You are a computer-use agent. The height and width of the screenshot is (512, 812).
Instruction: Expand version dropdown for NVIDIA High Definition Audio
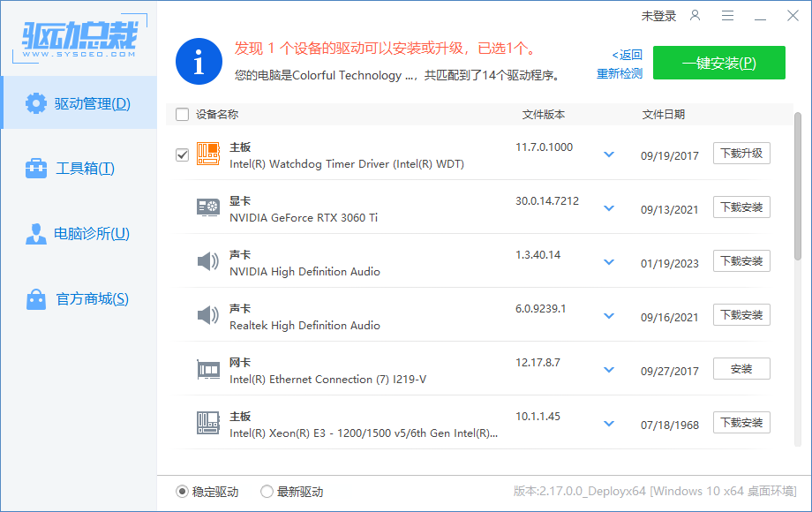[x=609, y=262]
